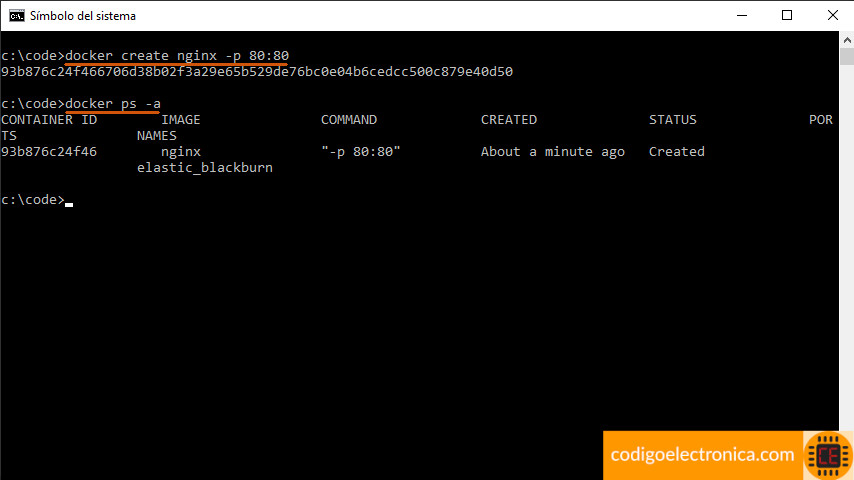The height and width of the screenshot is (480, 854).
Task: Click the codigoelectronica chip logo
Action: point(827,455)
